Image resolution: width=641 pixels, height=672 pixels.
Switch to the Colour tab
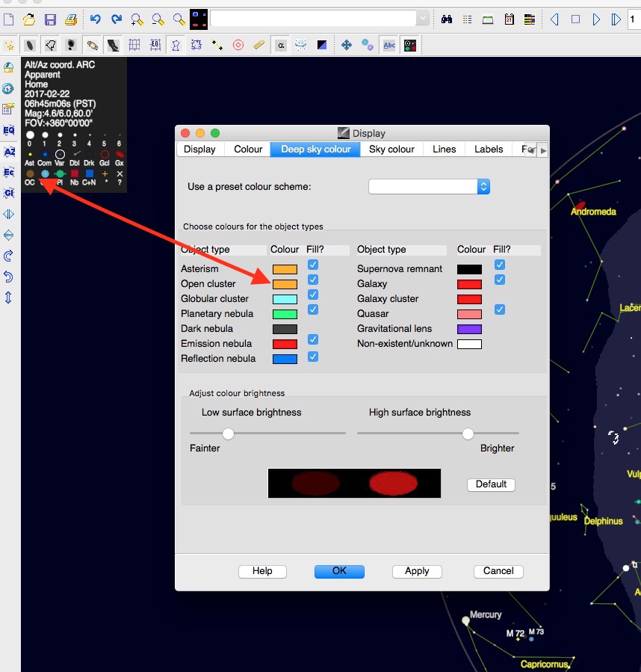pos(248,149)
